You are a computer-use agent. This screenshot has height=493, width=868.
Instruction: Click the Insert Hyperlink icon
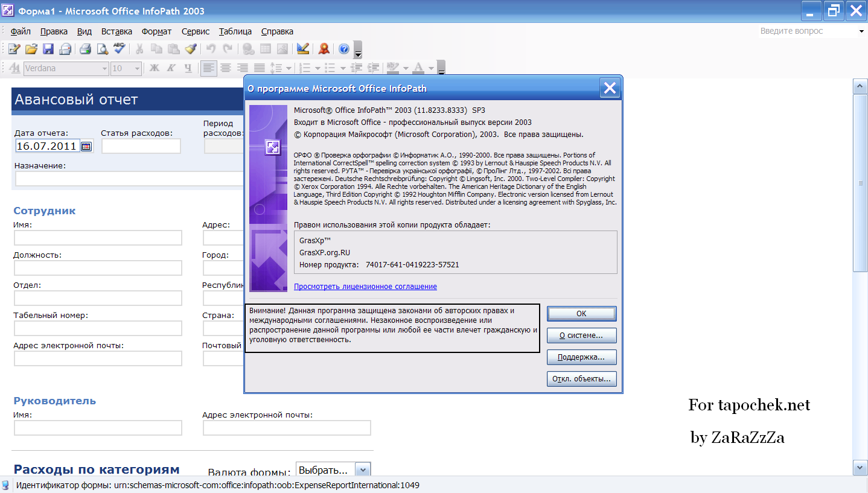pos(248,49)
